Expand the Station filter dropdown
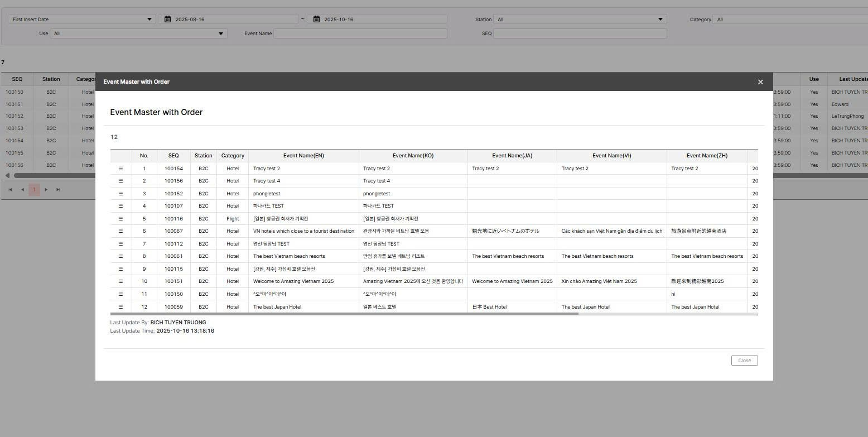 [580, 19]
